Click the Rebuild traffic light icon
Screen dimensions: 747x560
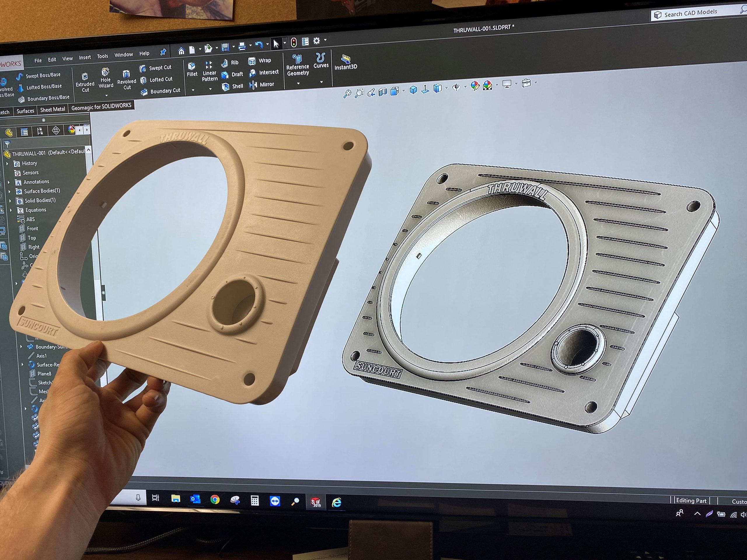(x=294, y=43)
